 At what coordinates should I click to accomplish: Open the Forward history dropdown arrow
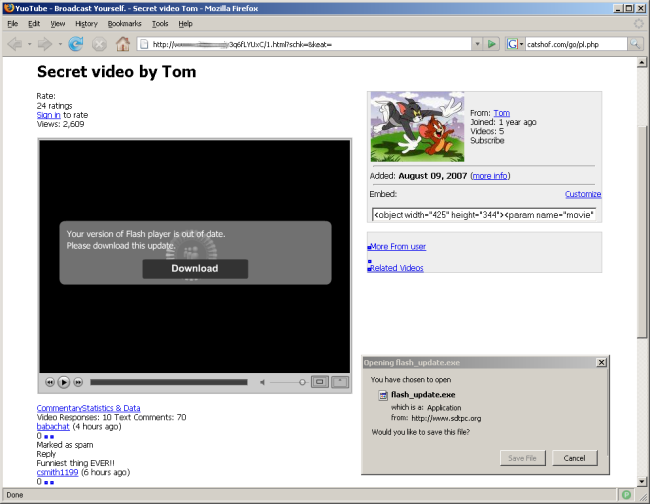(60, 44)
